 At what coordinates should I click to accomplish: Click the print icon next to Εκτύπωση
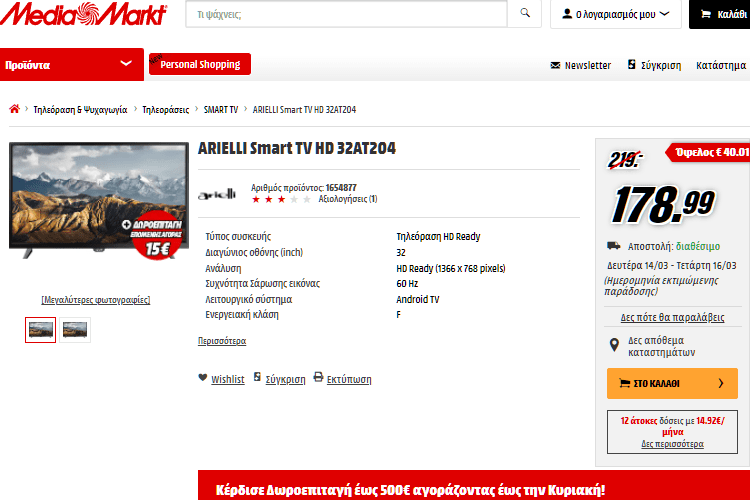(x=318, y=377)
